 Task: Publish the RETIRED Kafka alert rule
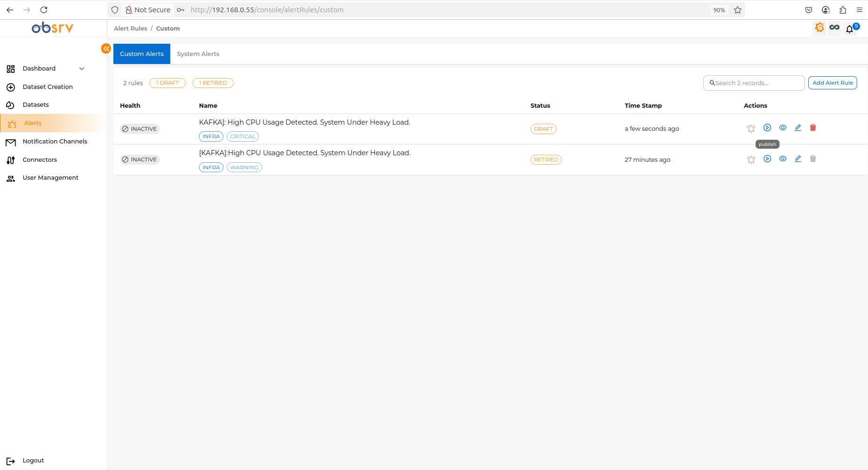pyautogui.click(x=767, y=159)
